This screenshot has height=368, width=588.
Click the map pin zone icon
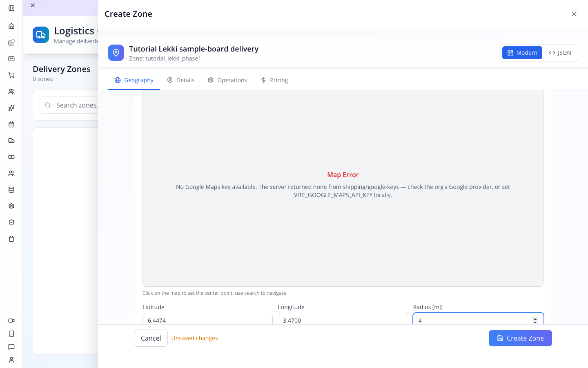point(116,53)
